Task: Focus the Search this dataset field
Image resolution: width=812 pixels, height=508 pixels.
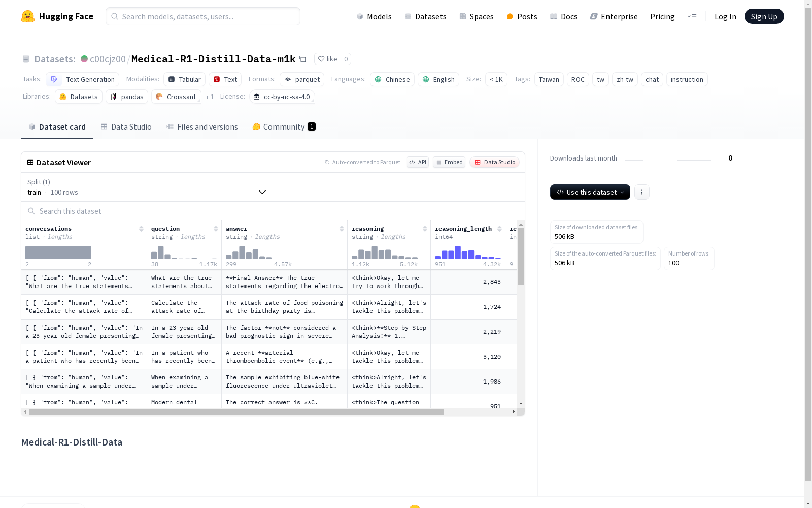Action: 273,211
